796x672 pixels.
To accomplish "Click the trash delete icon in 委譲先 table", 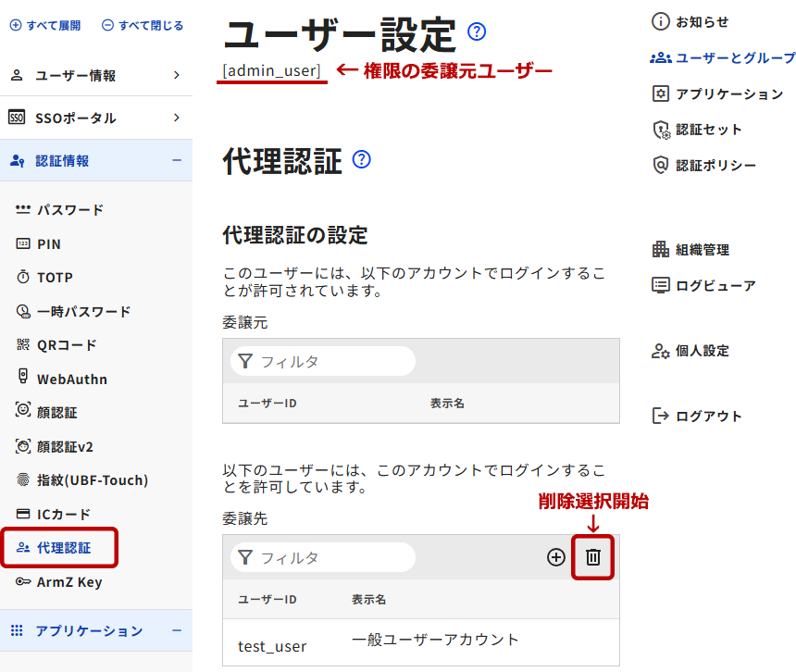I will (593, 557).
